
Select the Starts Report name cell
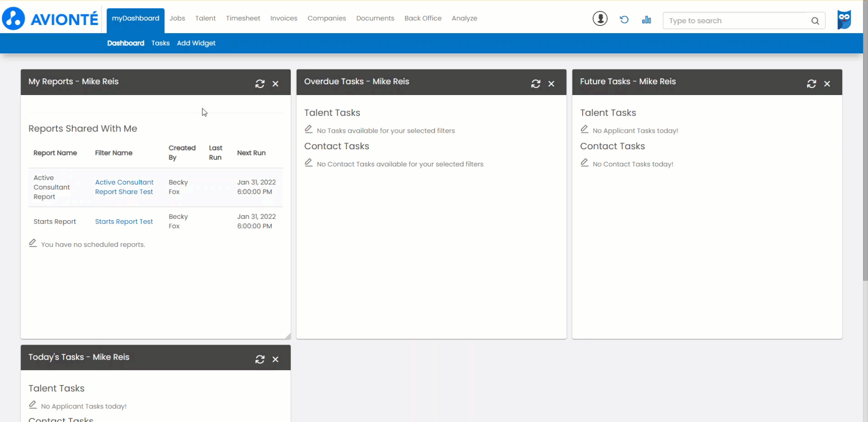[55, 221]
